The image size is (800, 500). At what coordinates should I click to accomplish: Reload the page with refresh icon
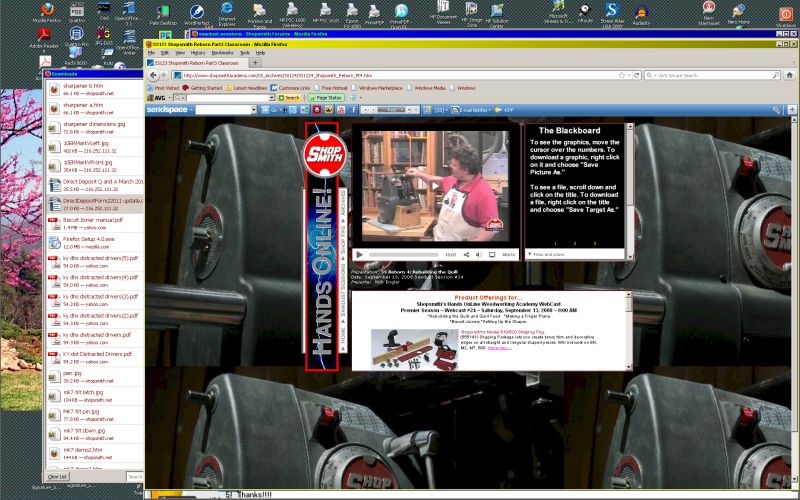click(x=636, y=75)
